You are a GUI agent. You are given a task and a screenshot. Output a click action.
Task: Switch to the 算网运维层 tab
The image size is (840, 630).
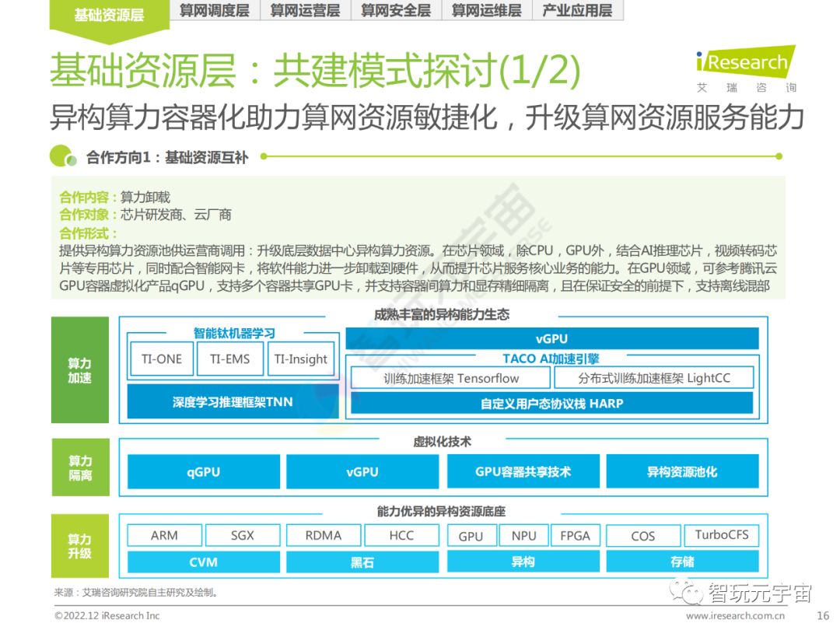point(487,10)
